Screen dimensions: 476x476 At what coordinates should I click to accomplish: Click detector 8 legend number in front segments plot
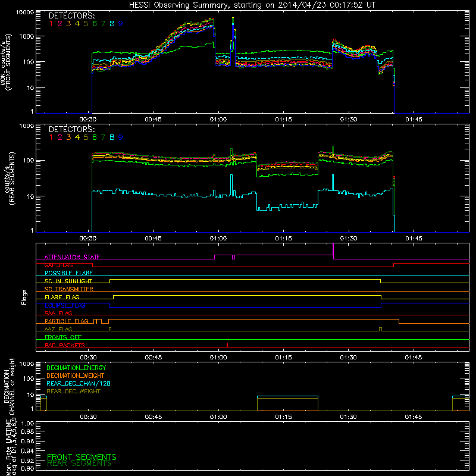pos(112,24)
